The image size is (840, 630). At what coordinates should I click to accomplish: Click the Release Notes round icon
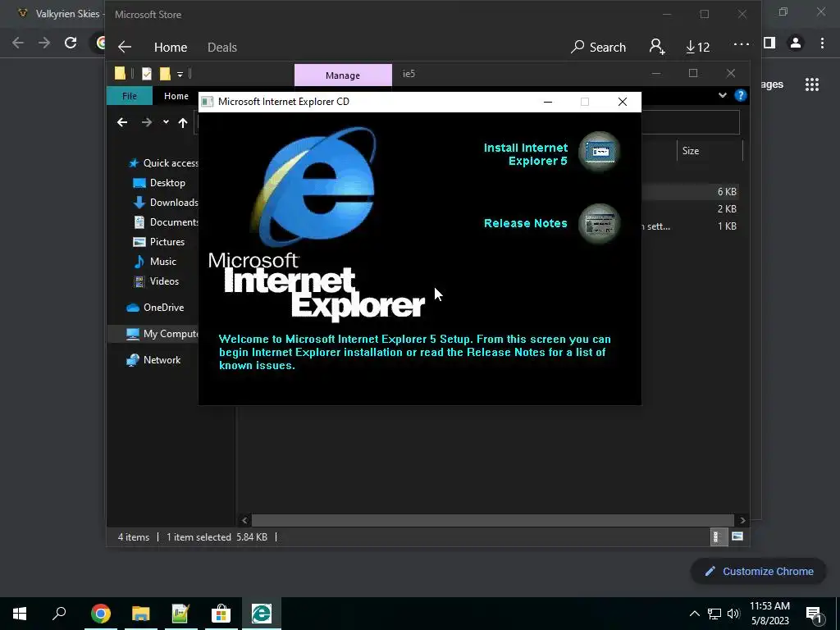point(600,223)
